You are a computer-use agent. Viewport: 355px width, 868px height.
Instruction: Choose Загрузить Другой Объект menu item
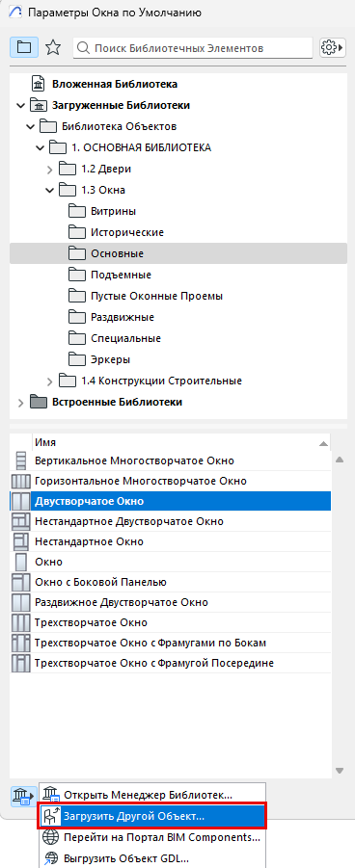(x=152, y=816)
